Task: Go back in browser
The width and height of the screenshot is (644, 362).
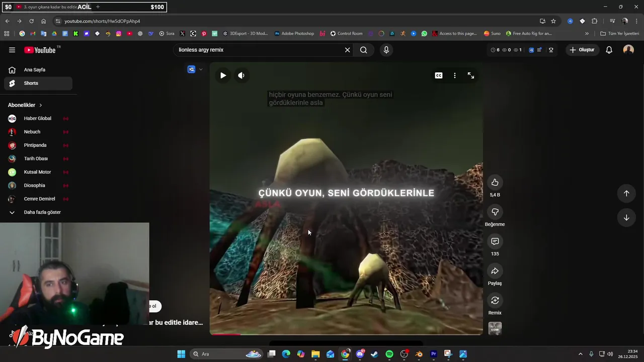Action: 7,21
